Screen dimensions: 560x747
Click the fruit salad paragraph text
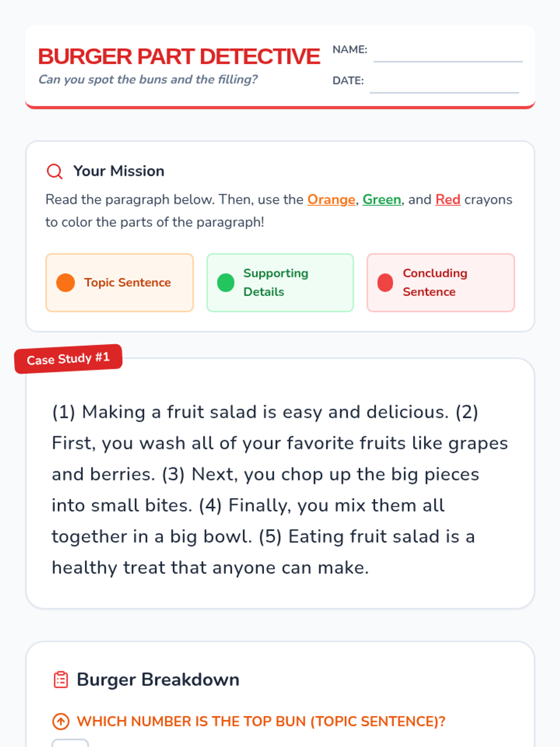[x=280, y=490]
